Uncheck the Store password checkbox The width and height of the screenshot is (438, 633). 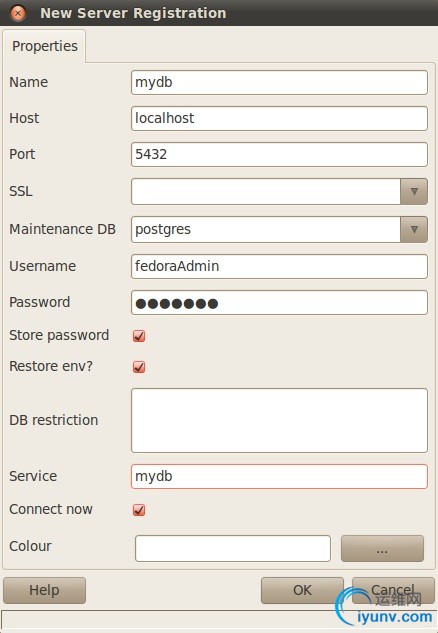(x=139, y=336)
